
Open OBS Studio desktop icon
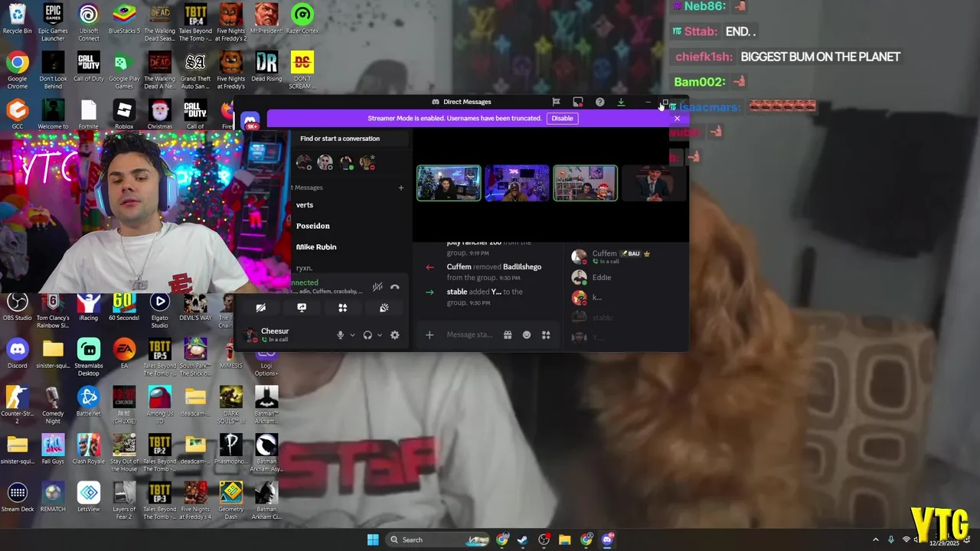tap(17, 308)
